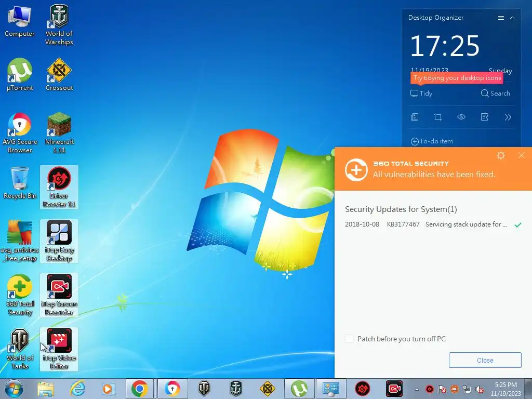This screenshot has height=399, width=532.
Task: Click Tidy in Desktop Organizer
Action: pos(421,94)
